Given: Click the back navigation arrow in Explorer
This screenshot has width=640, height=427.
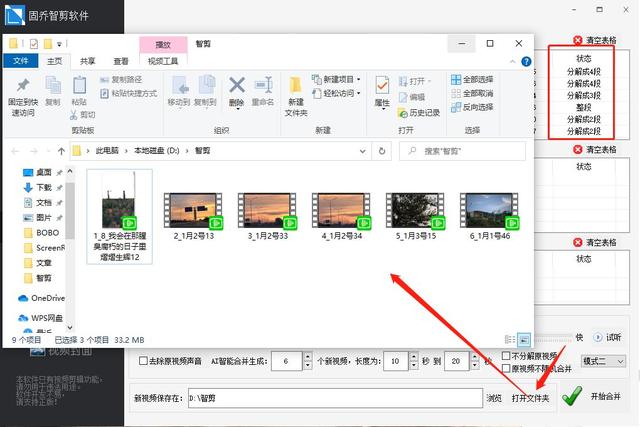Looking at the screenshot, I should point(16,151).
